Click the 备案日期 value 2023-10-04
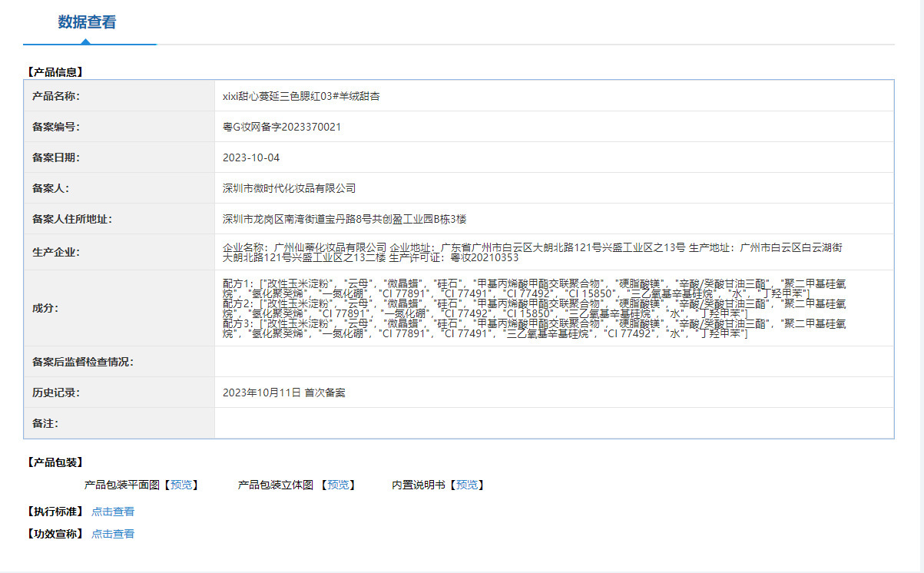 pyautogui.click(x=251, y=157)
